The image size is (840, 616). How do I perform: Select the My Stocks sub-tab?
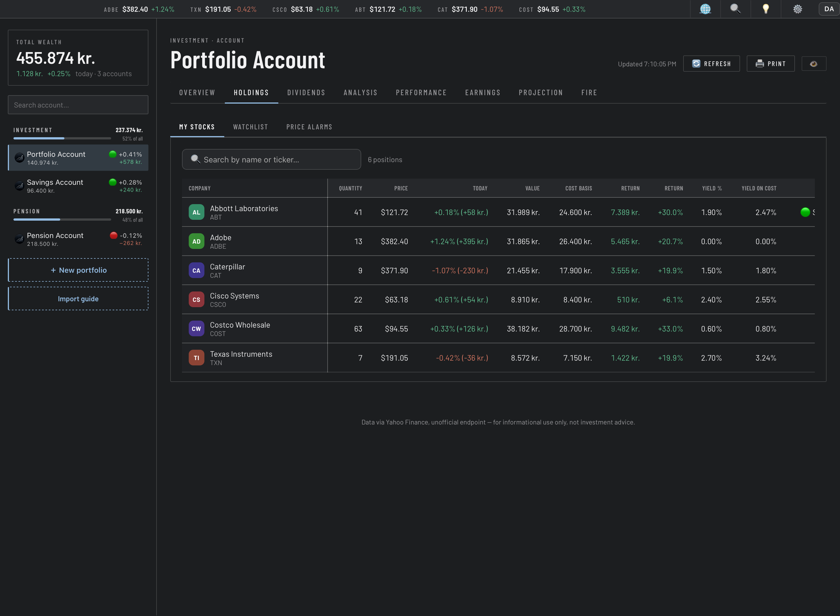tap(197, 127)
